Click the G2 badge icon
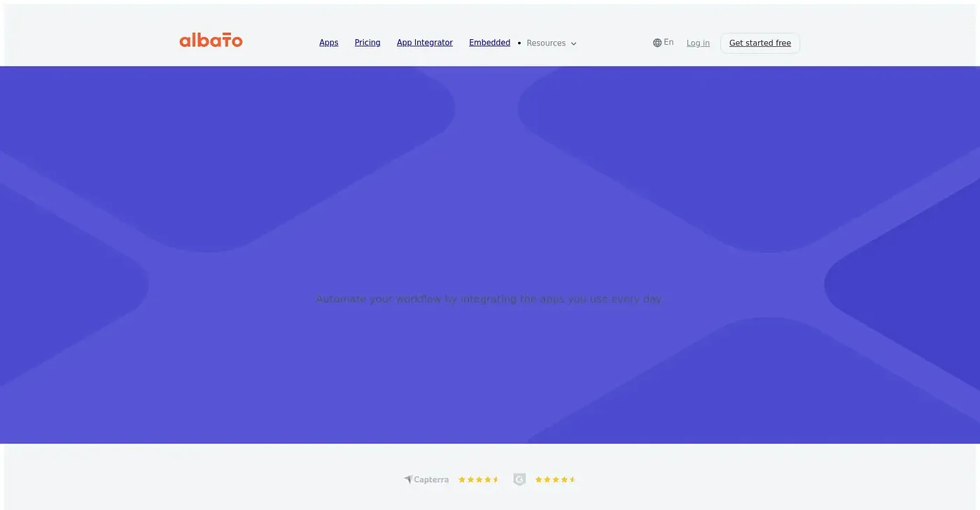 tap(519, 480)
